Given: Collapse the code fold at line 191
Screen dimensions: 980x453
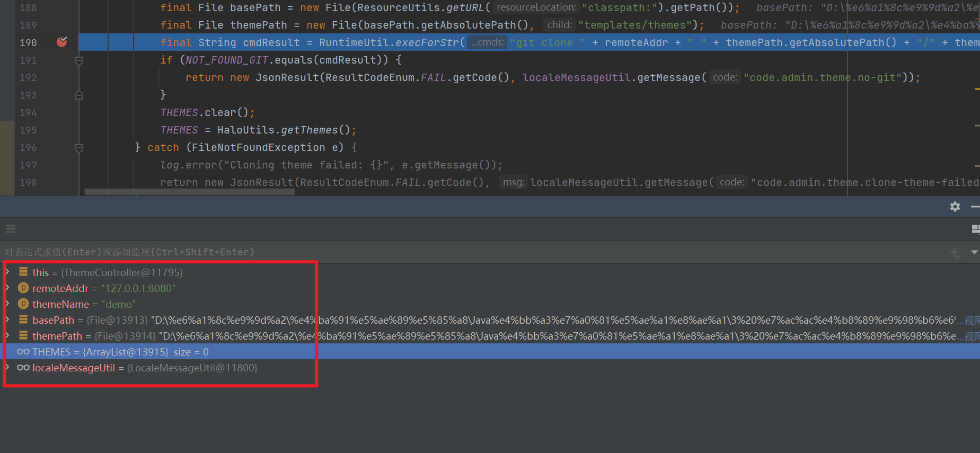Looking at the screenshot, I should 79,60.
